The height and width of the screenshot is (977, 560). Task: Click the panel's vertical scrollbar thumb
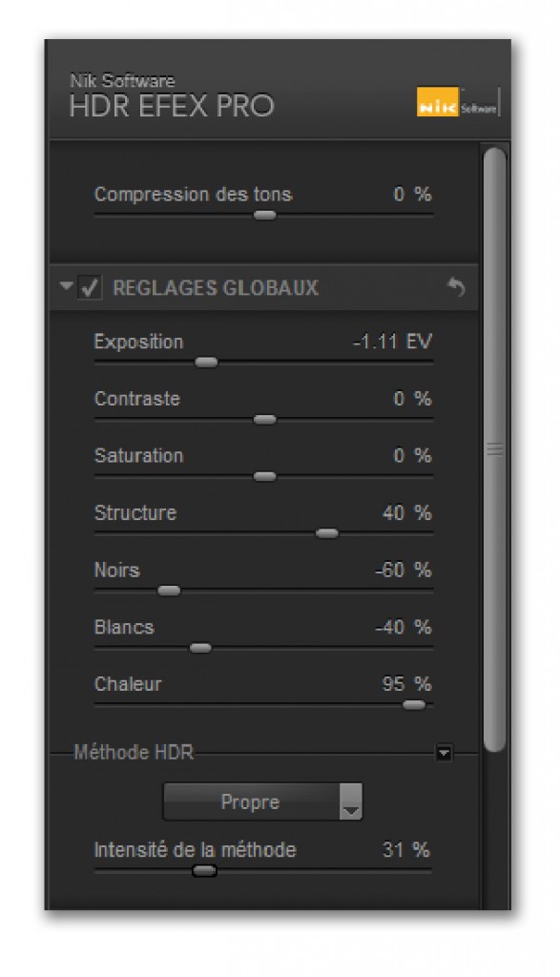pos(494,448)
